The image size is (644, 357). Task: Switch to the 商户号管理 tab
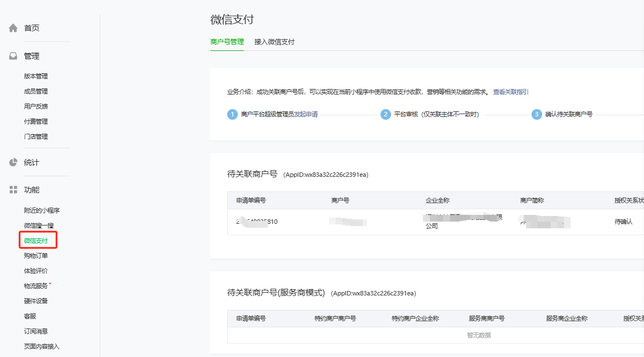pos(227,42)
